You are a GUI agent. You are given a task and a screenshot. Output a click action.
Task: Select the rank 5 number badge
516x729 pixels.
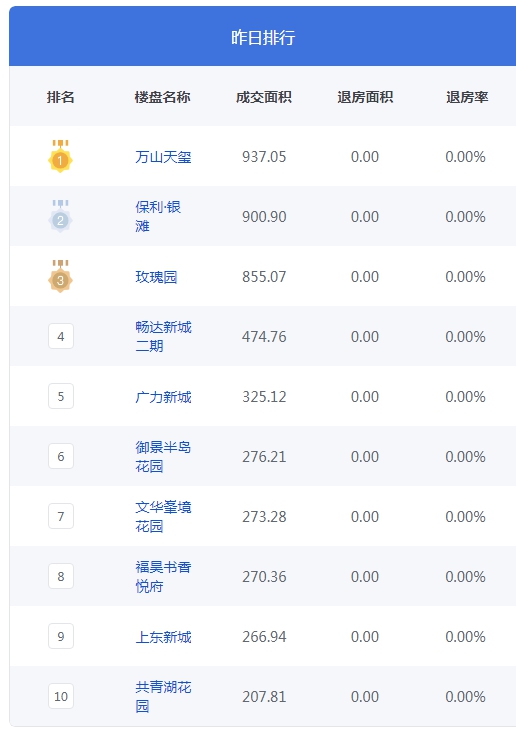[61, 396]
